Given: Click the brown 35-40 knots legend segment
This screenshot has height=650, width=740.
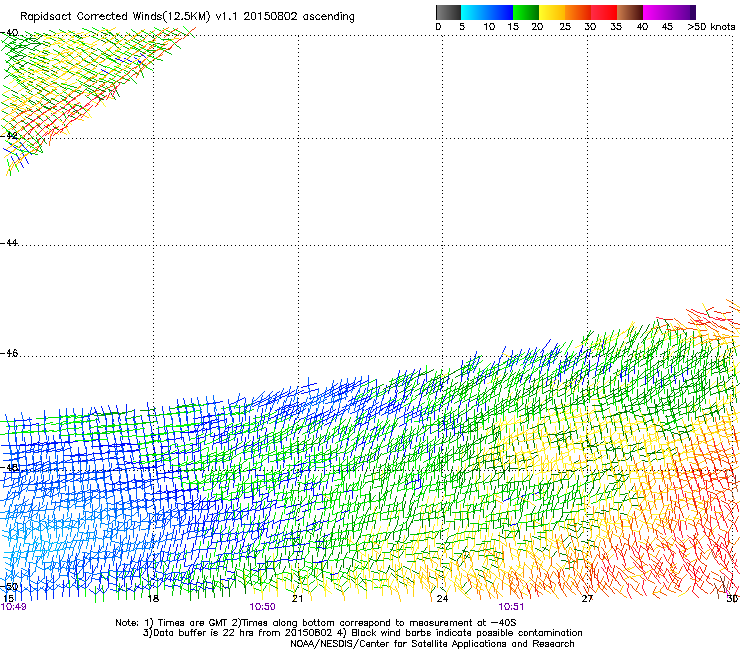Looking at the screenshot, I should point(630,12).
